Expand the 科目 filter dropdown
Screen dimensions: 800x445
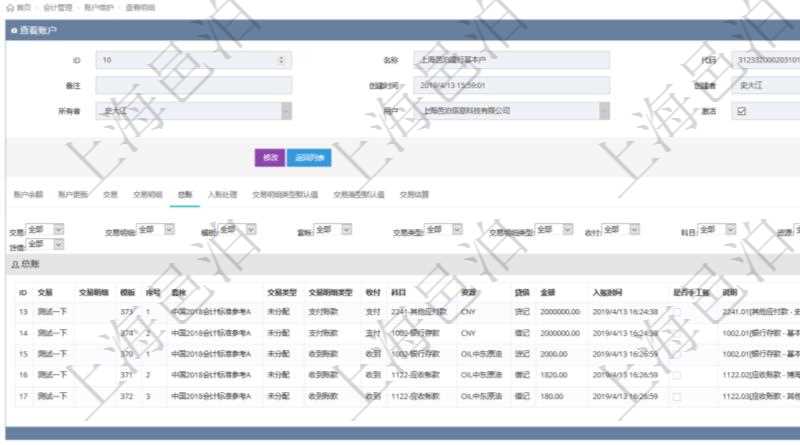[731, 230]
